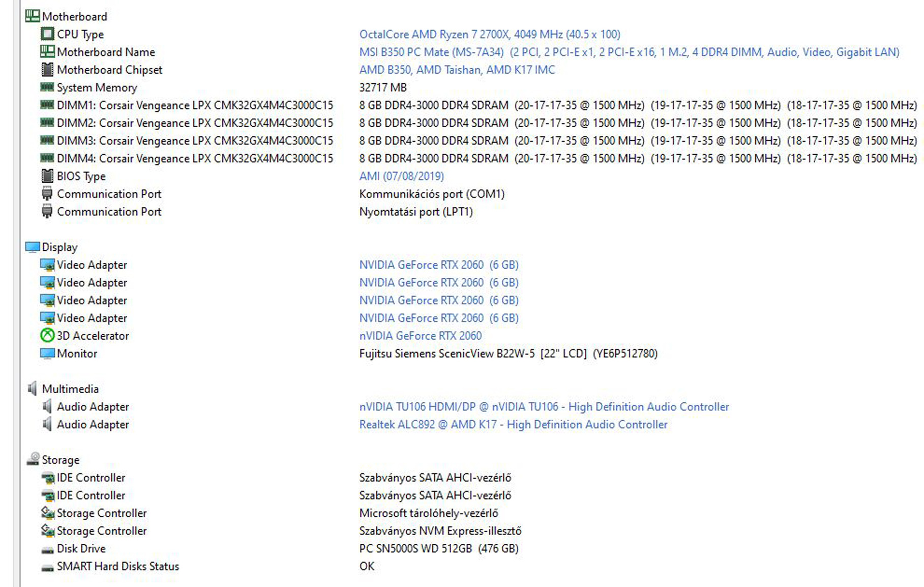Click the CPU Type chip icon
The width and height of the screenshot is (924, 587).
[x=47, y=34]
